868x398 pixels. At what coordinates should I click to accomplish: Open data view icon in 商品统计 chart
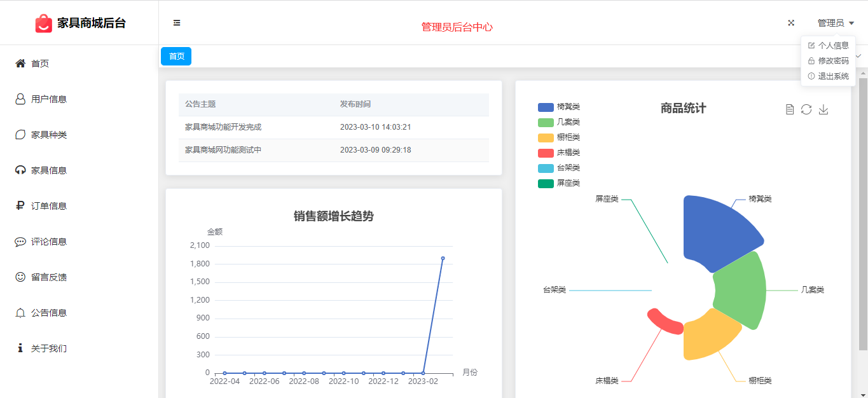(790, 109)
